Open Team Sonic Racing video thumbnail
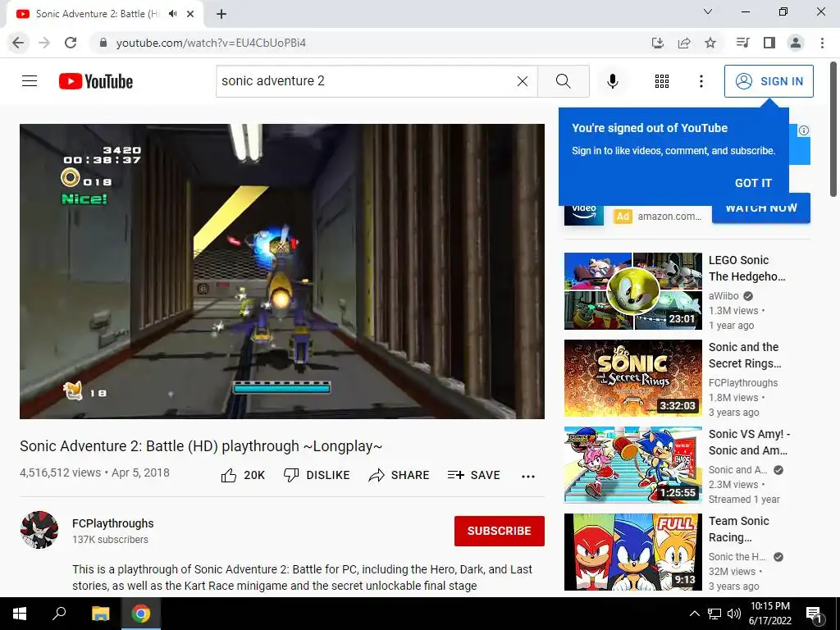This screenshot has height=630, width=840. [x=632, y=552]
